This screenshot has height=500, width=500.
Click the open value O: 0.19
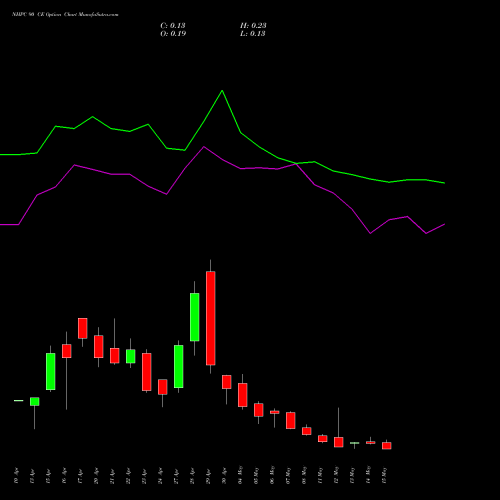coord(173,34)
